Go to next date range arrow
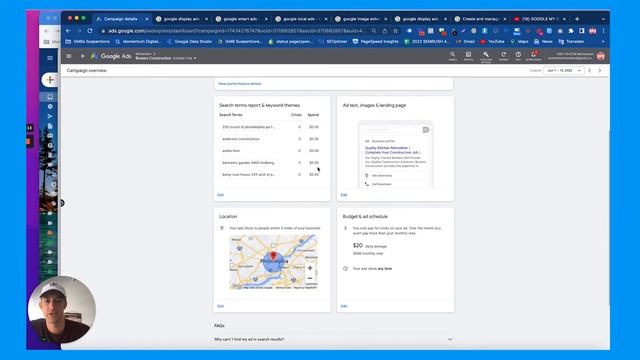 pyautogui.click(x=600, y=71)
